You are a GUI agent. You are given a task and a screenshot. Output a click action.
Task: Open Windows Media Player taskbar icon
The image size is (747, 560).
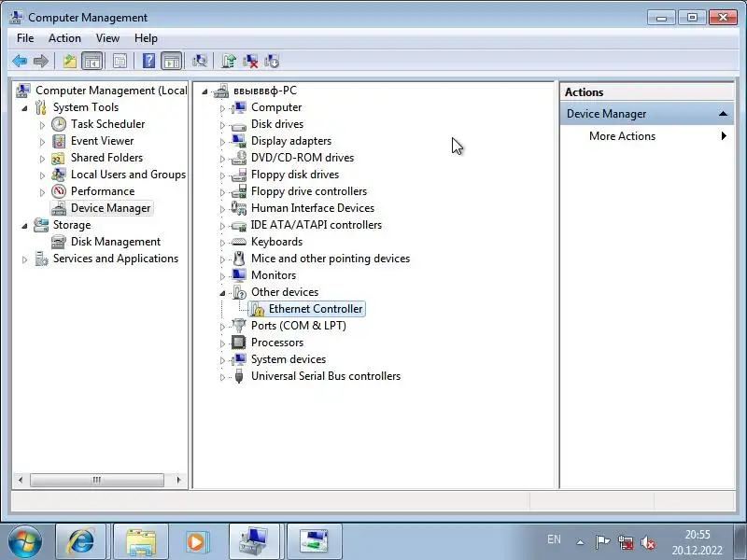(196, 541)
